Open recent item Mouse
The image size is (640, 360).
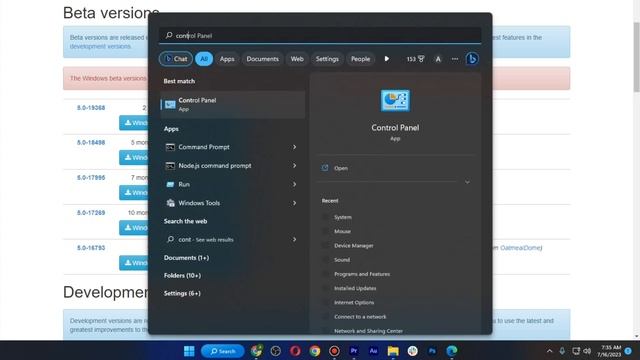click(x=342, y=231)
